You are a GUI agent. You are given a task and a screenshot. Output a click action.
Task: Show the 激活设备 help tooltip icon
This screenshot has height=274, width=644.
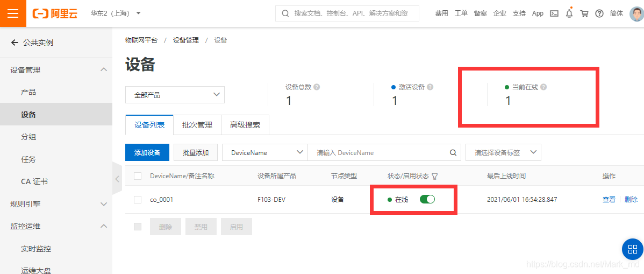click(430, 87)
